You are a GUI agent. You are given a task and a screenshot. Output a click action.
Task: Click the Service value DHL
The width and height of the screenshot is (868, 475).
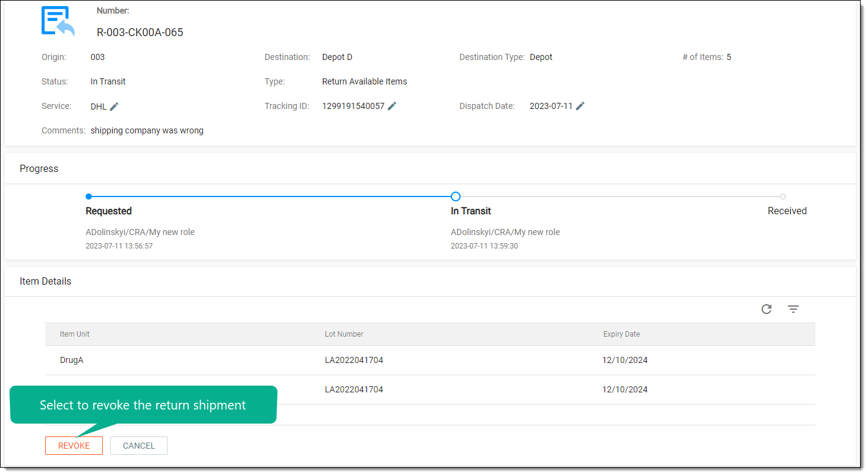[x=98, y=107]
